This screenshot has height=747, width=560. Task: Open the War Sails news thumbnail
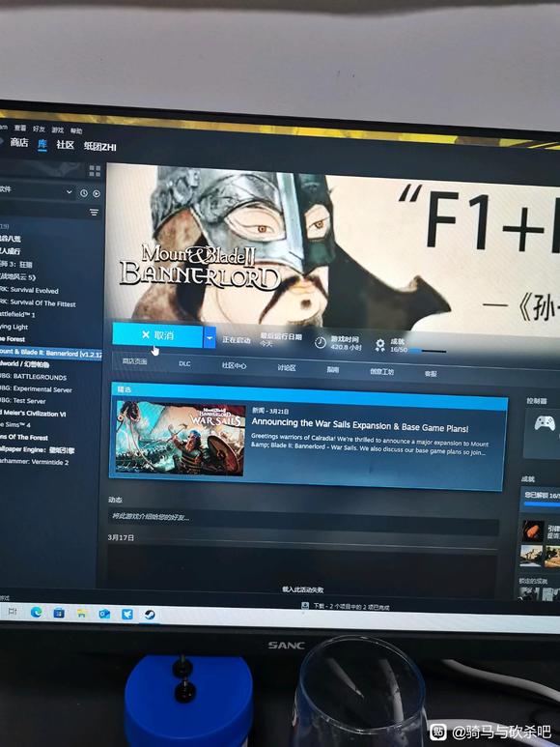(181, 438)
